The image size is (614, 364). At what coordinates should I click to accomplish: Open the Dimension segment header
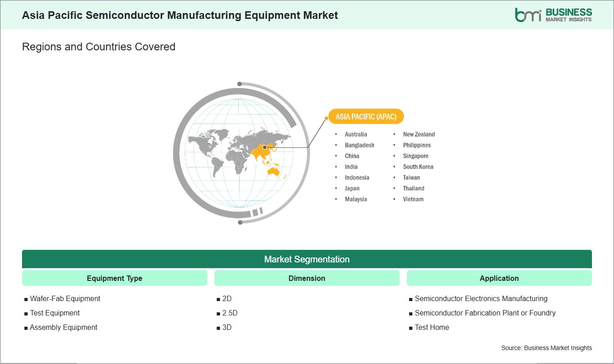307,278
